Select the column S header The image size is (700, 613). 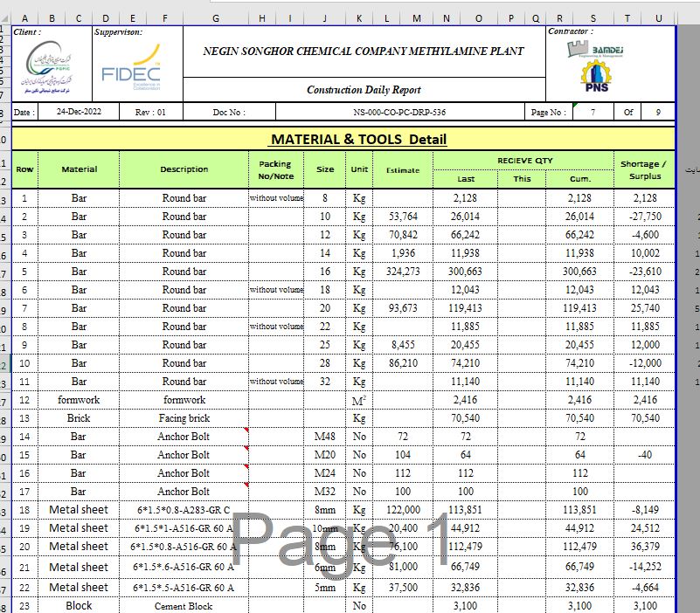(593, 18)
